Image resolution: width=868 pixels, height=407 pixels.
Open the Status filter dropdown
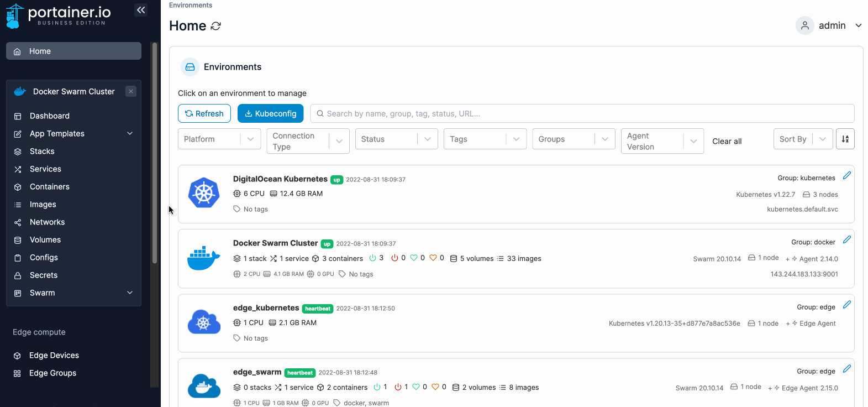coord(396,139)
